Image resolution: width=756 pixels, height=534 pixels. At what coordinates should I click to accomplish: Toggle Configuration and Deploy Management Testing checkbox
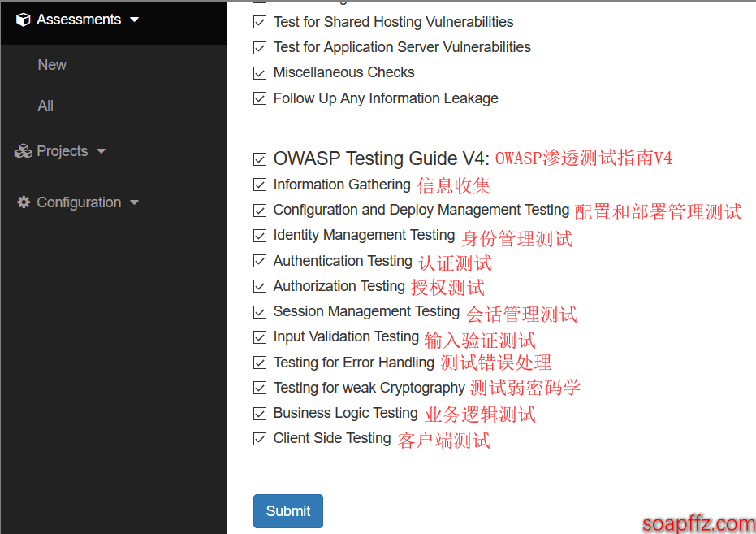click(260, 211)
